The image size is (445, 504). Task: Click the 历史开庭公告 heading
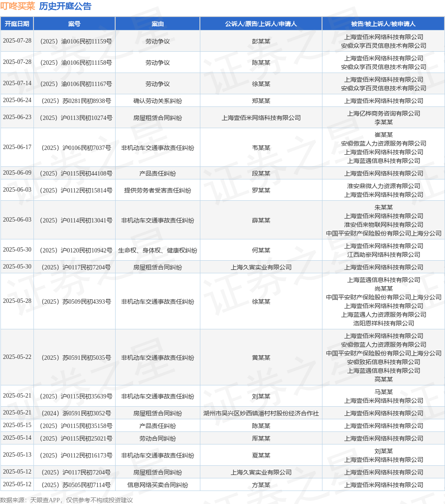65,6
